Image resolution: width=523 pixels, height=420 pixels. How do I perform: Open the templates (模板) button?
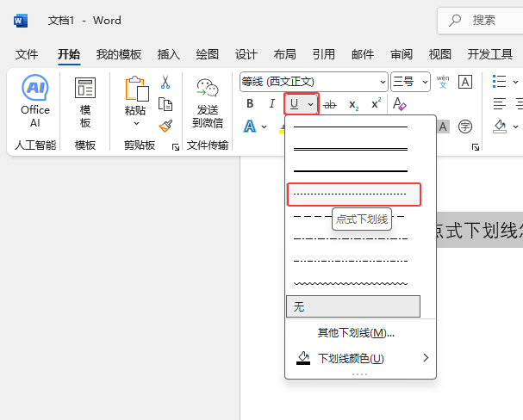[85, 102]
